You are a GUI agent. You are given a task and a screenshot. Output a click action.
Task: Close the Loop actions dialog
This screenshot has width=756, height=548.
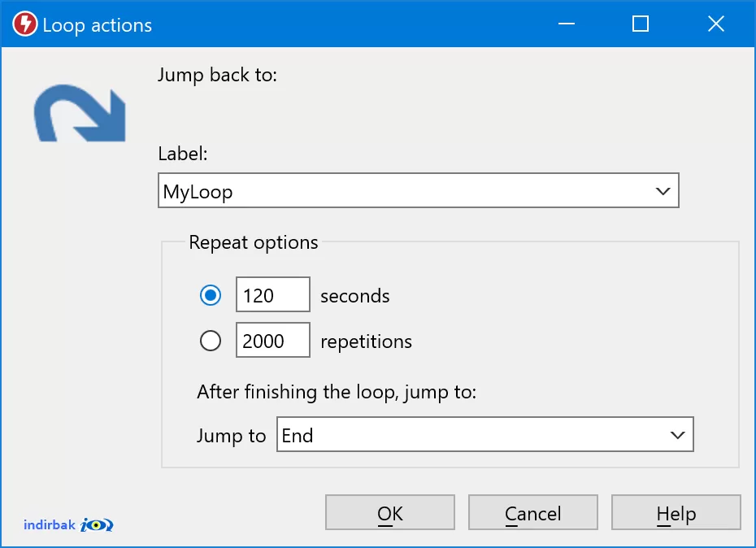point(716,24)
